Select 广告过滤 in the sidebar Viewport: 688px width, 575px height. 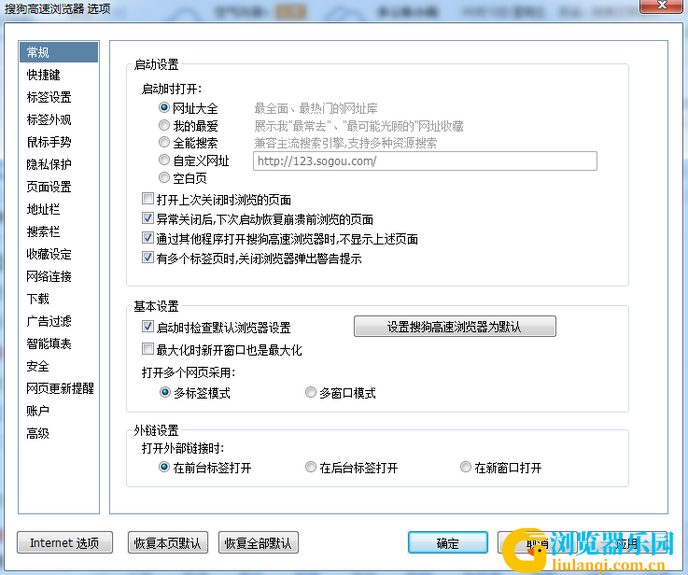coord(49,321)
